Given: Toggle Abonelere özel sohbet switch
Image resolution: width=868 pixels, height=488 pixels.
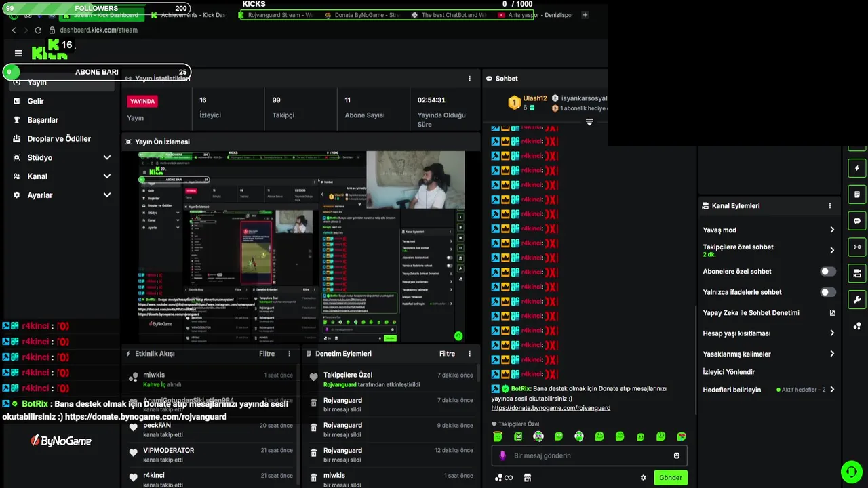Looking at the screenshot, I should coord(828,272).
